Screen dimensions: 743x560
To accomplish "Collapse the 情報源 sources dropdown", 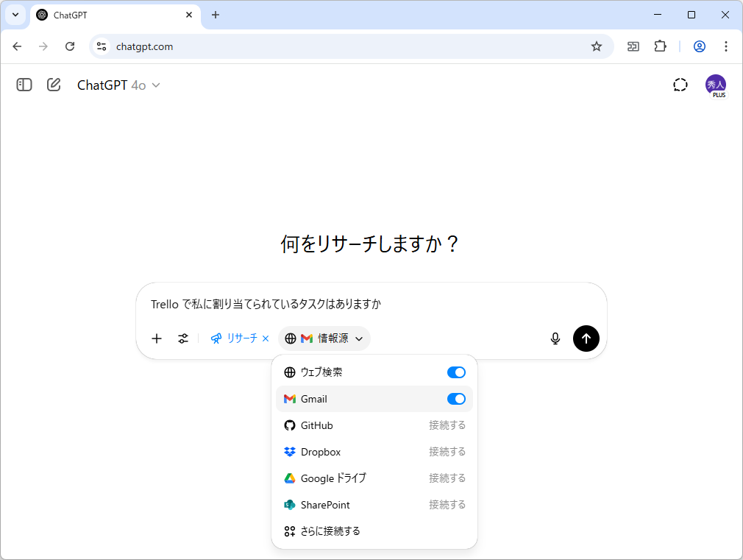I will pos(359,339).
